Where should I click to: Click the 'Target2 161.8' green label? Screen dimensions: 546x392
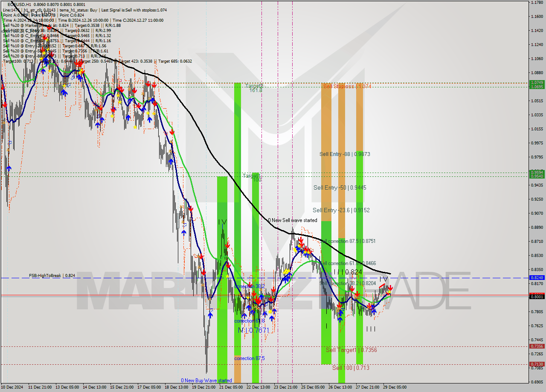(x=254, y=88)
